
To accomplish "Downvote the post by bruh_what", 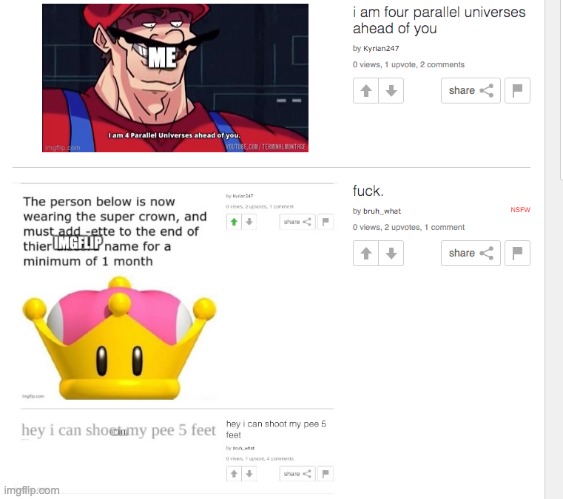I will coord(391,253).
